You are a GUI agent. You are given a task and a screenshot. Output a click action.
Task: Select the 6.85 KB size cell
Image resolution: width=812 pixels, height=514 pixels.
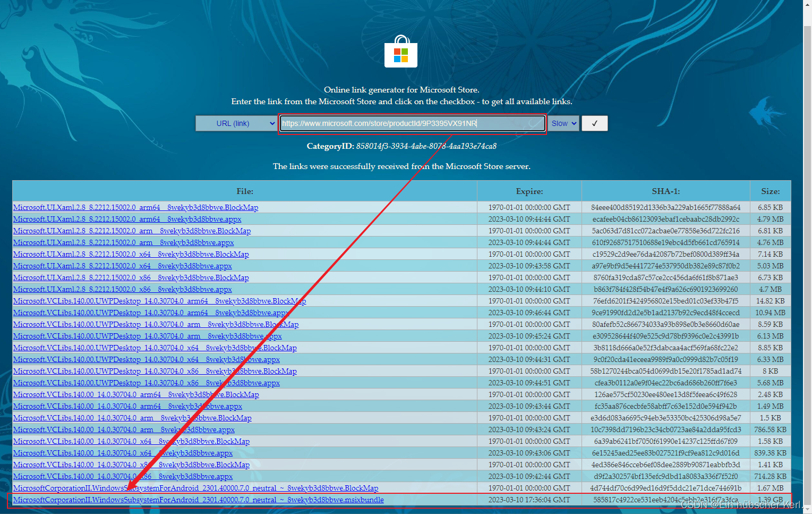pos(771,207)
